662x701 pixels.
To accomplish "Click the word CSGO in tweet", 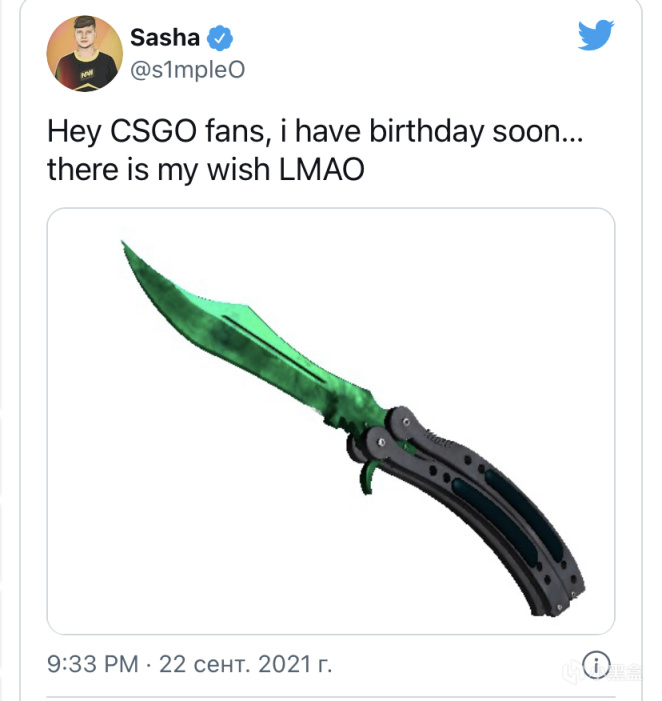I will [153, 131].
